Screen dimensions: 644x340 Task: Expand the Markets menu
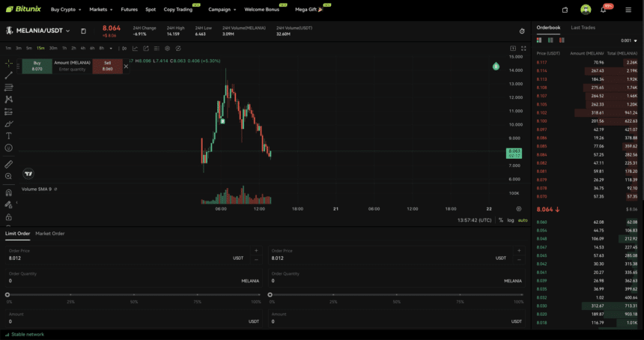point(100,10)
